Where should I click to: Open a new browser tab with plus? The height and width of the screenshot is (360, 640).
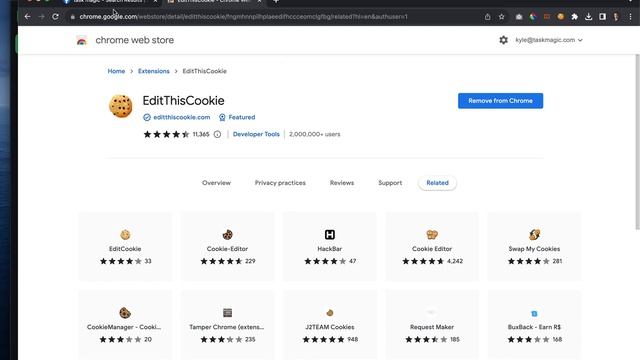coord(276,2)
